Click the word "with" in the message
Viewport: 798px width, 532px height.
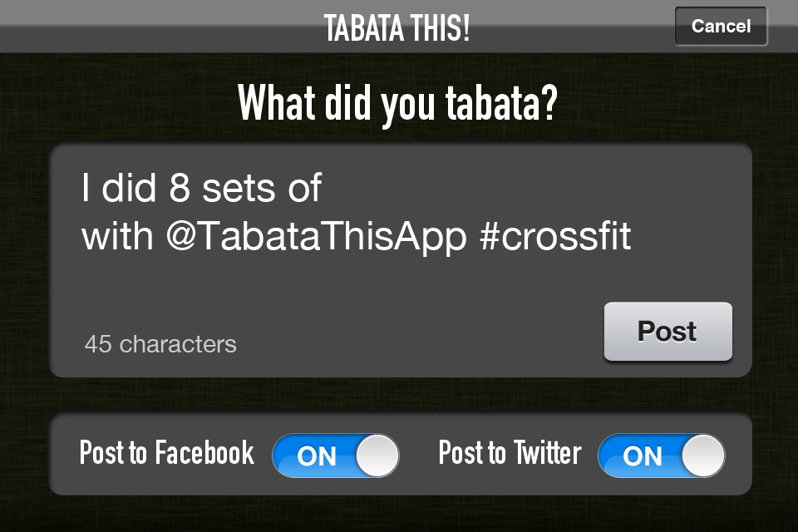point(117,236)
